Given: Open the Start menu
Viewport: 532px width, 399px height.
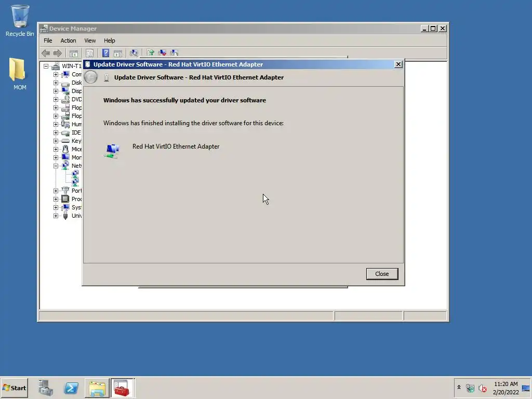Looking at the screenshot, I should point(14,388).
